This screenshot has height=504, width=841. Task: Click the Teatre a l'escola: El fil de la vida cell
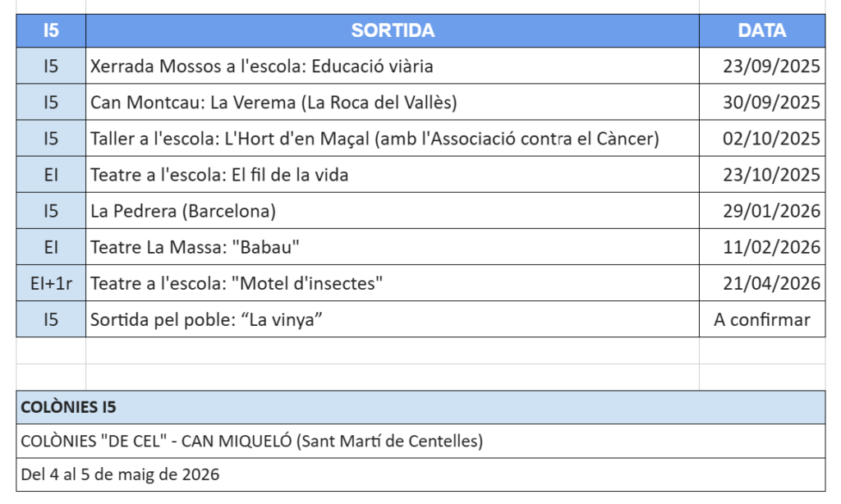click(225, 175)
